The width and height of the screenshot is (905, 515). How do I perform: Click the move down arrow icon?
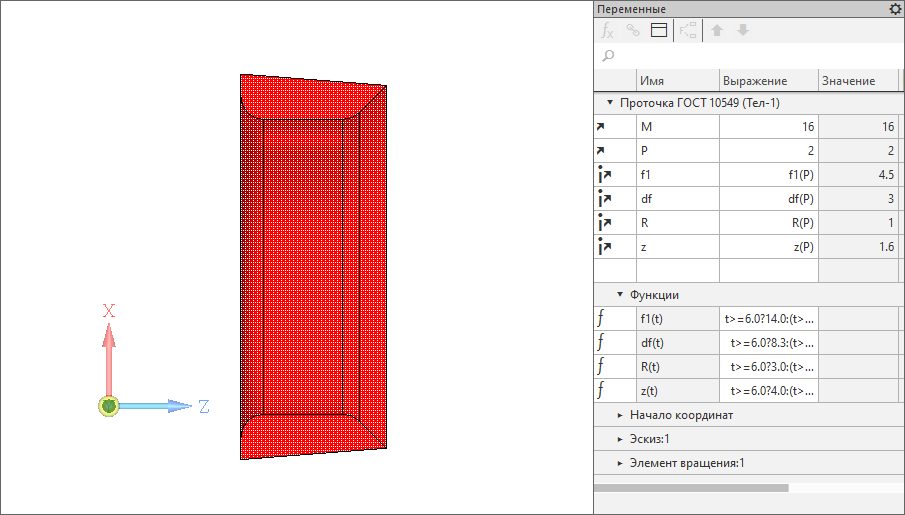click(742, 30)
